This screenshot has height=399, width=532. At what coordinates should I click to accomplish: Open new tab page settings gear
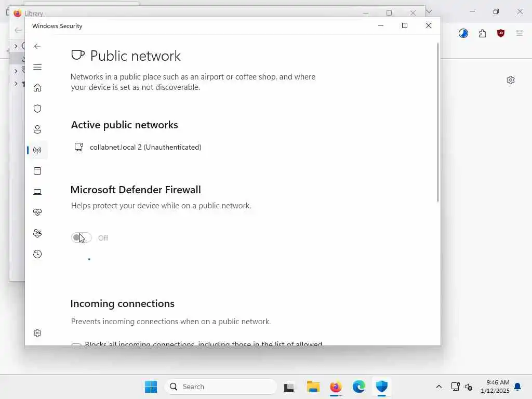(510, 80)
